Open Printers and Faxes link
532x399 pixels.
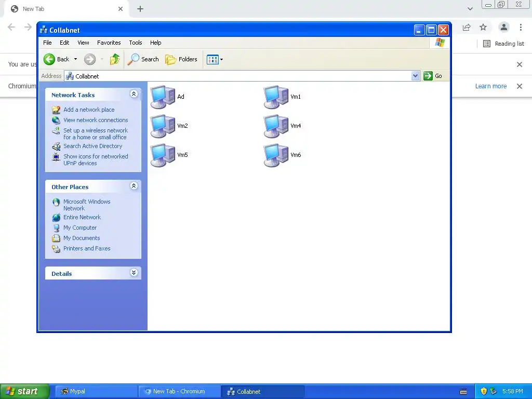(x=87, y=249)
